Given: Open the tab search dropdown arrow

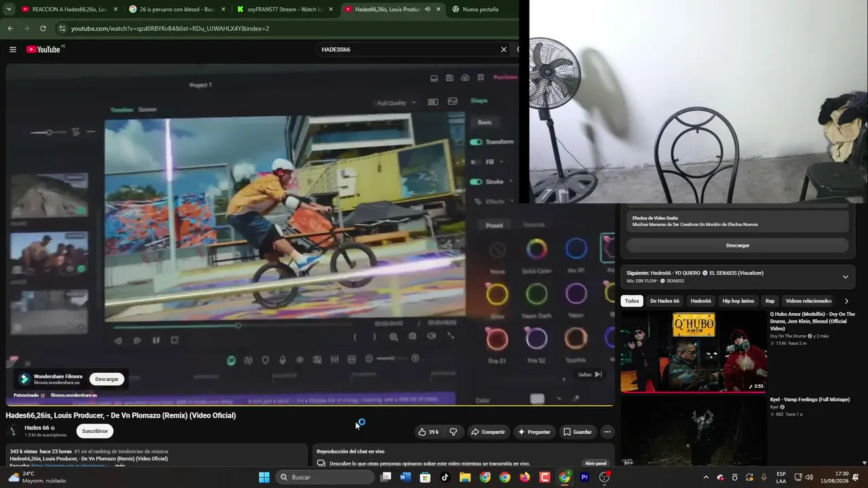Looking at the screenshot, I should (x=9, y=9).
